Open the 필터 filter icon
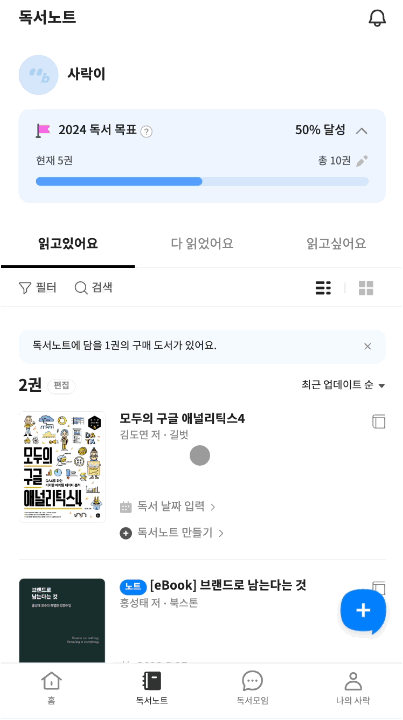 (25, 288)
